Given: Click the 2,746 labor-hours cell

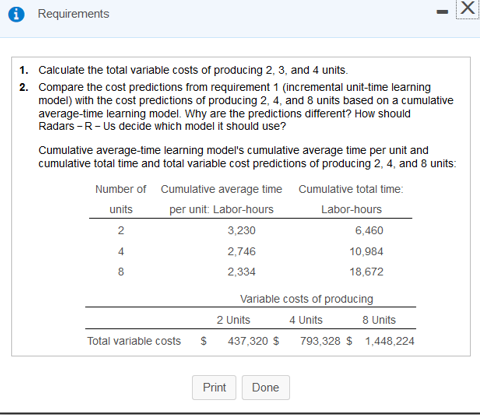Looking at the screenshot, I should pos(241,251).
